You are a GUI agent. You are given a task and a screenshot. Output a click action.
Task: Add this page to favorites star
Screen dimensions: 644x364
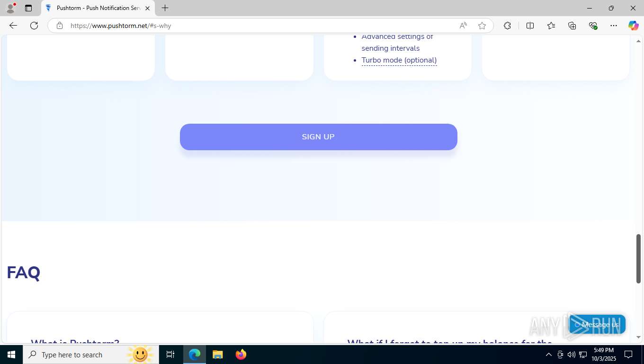(482, 26)
